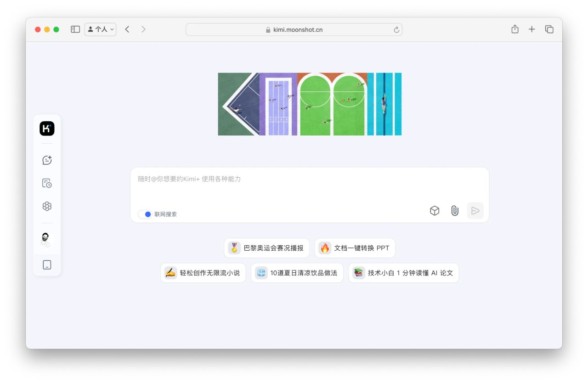Screen dimensions: 588x383
Task: Open Kimi+ apps icon in sidebar
Action: [47, 206]
